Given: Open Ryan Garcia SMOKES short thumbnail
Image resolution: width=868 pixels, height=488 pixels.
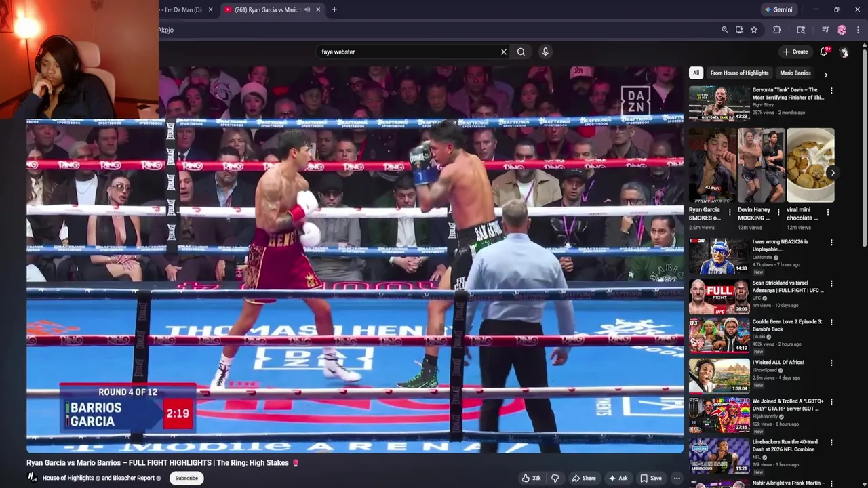Looking at the screenshot, I should tap(713, 165).
